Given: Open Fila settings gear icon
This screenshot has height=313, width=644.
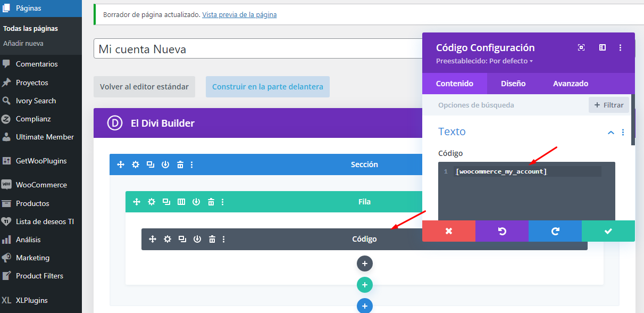Looking at the screenshot, I should 152,202.
